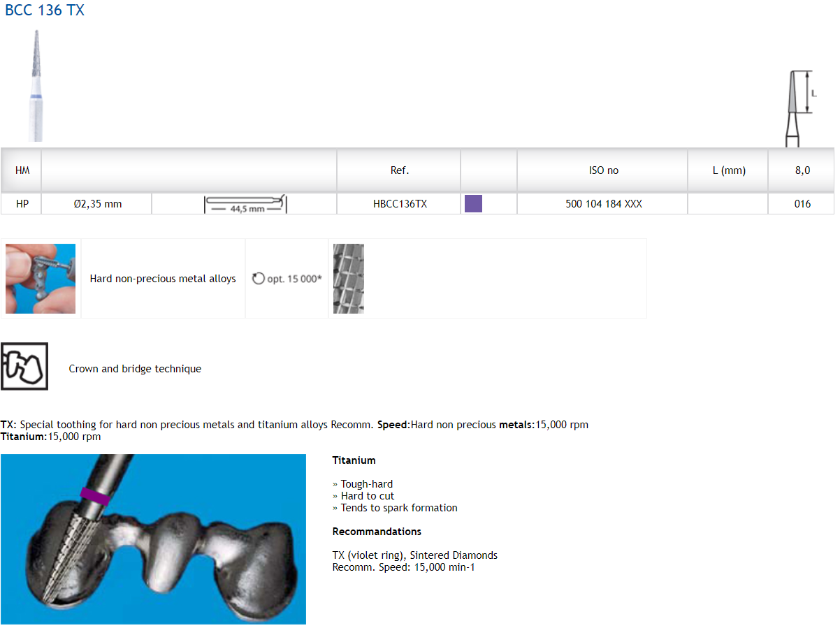This screenshot has height=628, width=840.
Task: Click the ISO no column header
Action: coord(603,170)
